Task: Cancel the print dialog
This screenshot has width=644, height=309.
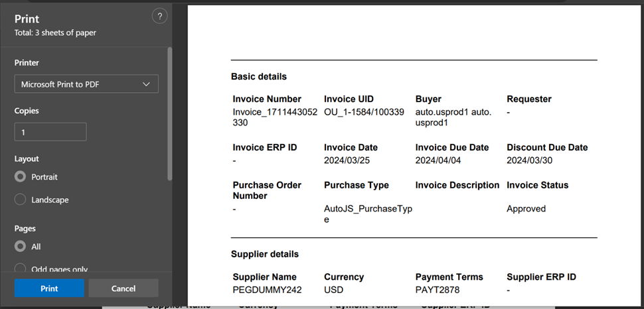Action: pyautogui.click(x=123, y=288)
